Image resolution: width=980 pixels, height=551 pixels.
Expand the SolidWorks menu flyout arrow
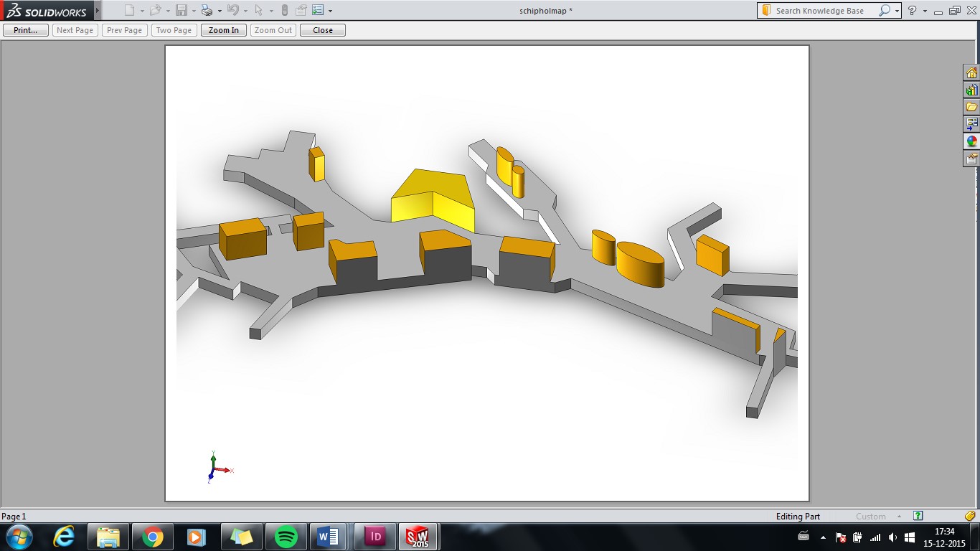[98, 11]
